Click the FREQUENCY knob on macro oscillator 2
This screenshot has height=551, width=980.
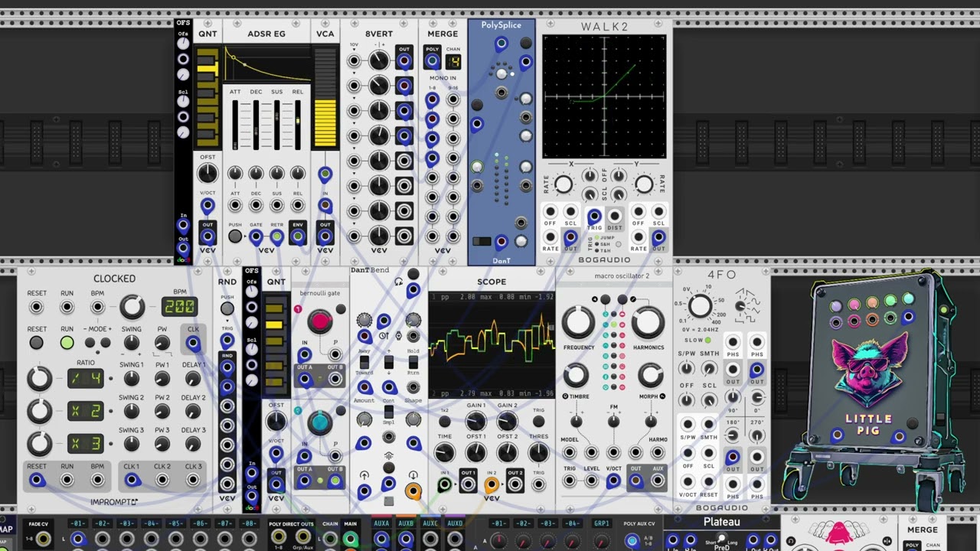coord(579,323)
